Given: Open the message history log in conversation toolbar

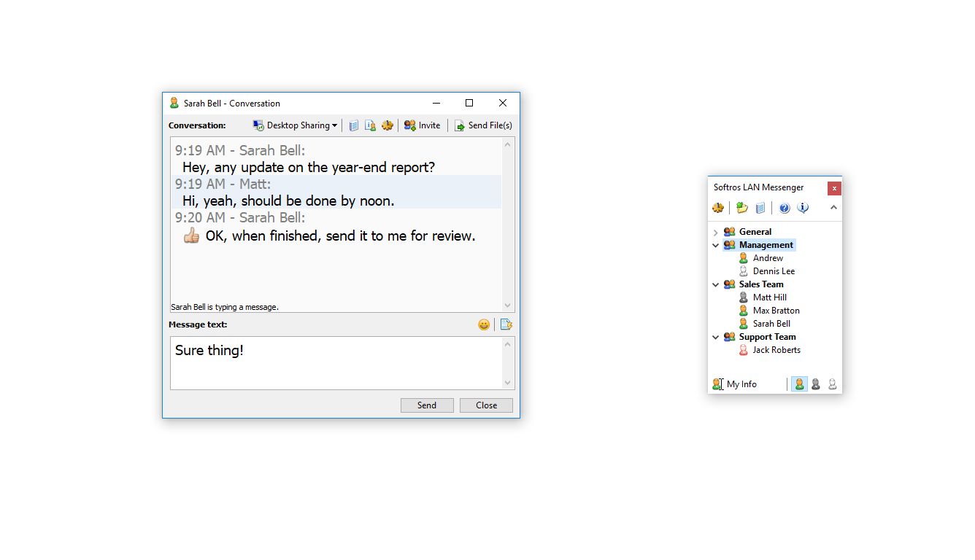Looking at the screenshot, I should tap(353, 125).
